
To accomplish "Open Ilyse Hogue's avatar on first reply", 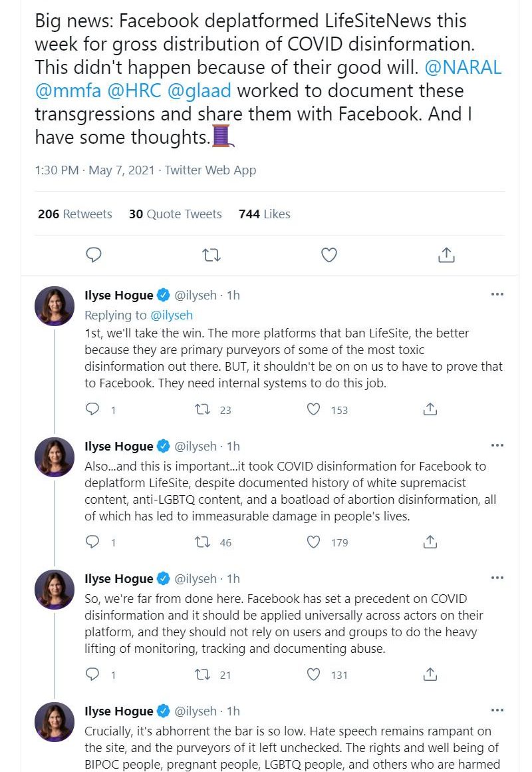I will click(x=55, y=306).
